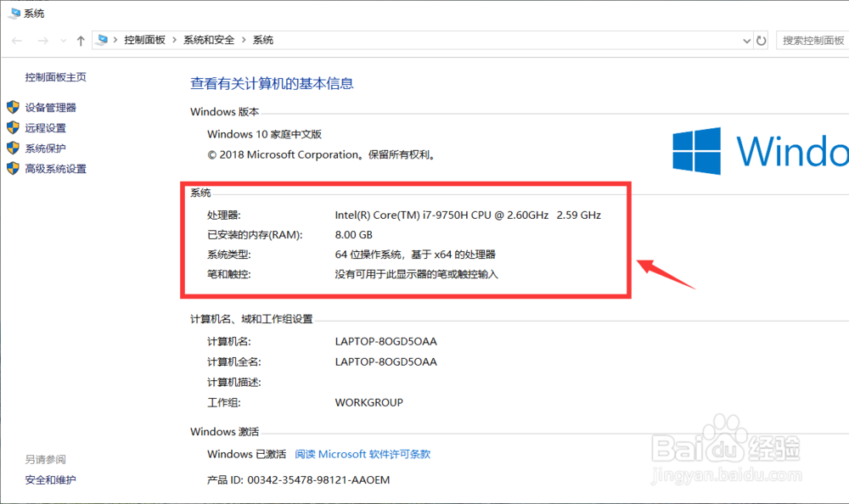Read the Microsoft 软件许可条款 link
This screenshot has height=504, width=849.
pos(363,454)
